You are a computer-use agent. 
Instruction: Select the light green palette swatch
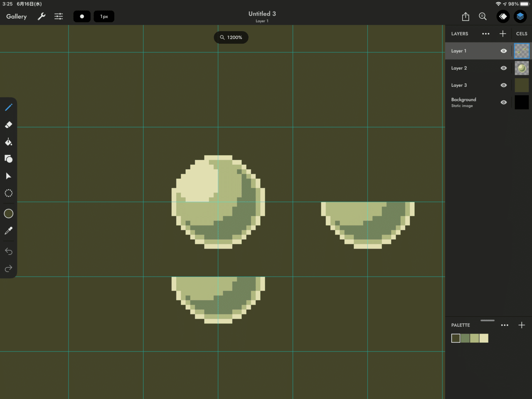[474, 338]
